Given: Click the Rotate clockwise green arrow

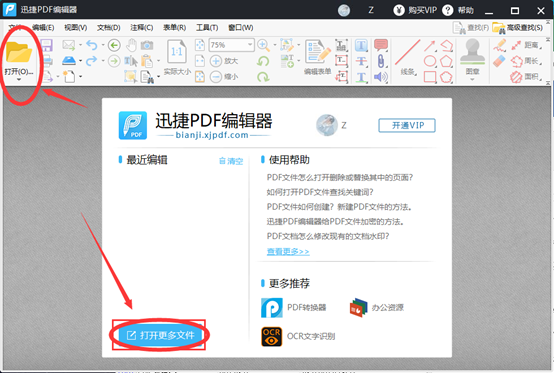Looking at the screenshot, I should [x=263, y=77].
